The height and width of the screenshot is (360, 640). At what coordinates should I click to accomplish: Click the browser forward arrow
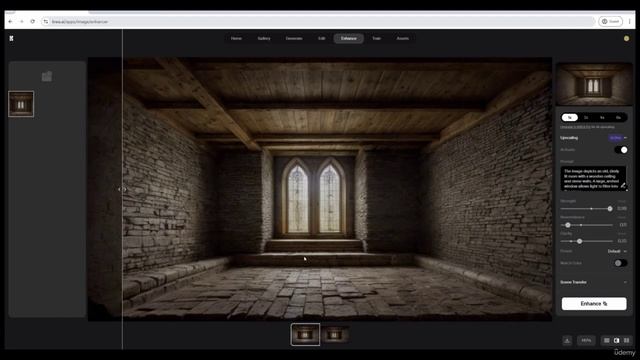click(22, 21)
